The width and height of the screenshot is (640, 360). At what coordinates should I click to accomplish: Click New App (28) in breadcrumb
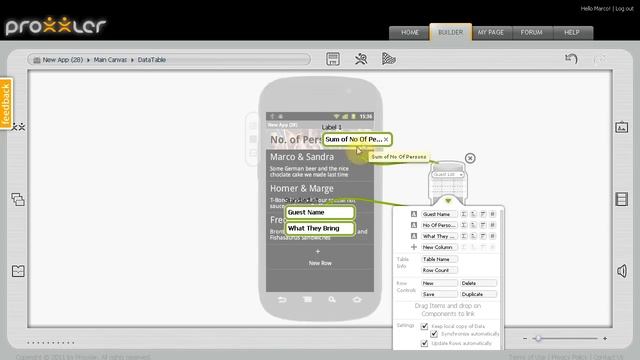[x=62, y=60]
